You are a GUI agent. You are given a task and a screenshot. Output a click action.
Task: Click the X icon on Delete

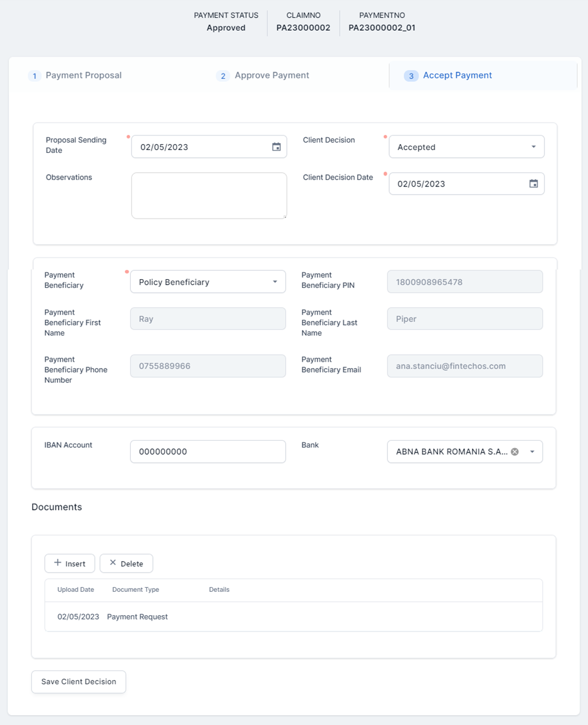click(113, 563)
